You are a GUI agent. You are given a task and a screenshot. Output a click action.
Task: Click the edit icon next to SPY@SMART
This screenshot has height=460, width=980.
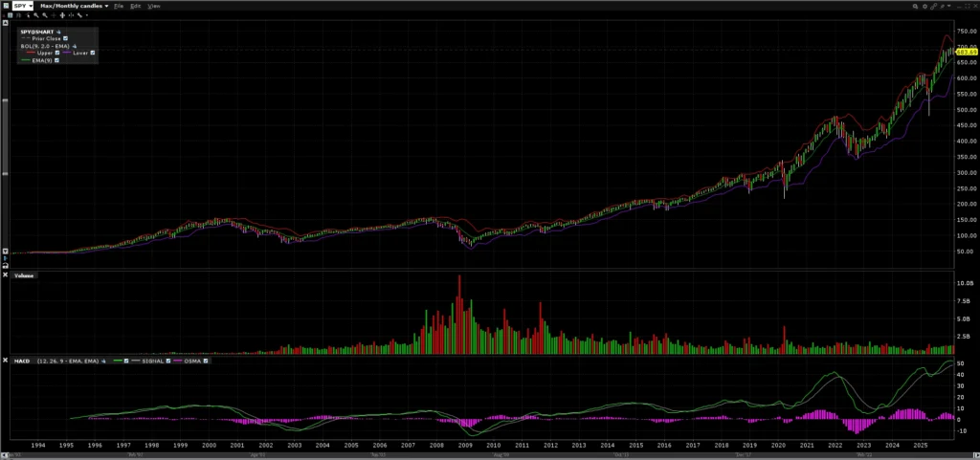click(58, 32)
